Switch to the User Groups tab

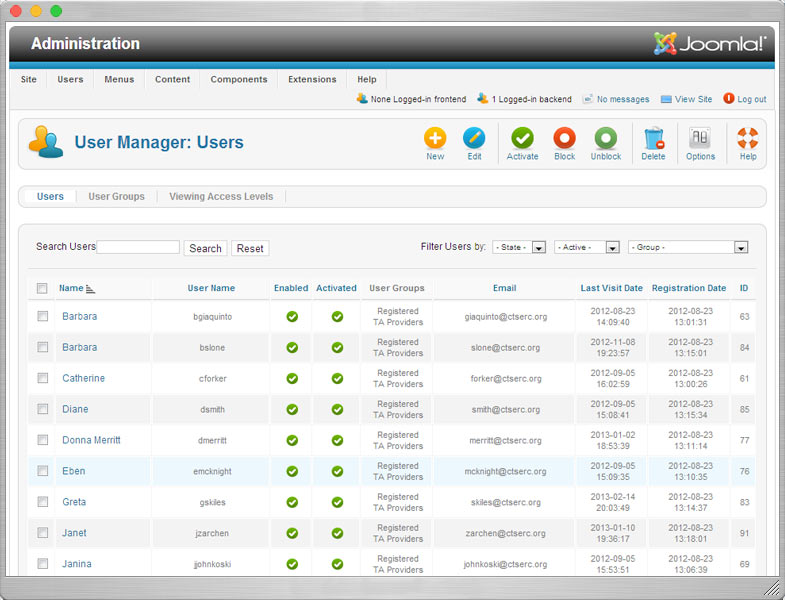116,197
